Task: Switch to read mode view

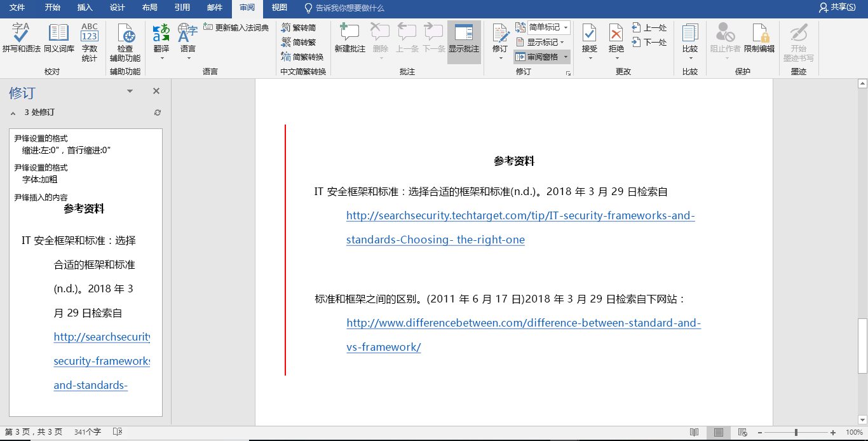Action: point(695,433)
